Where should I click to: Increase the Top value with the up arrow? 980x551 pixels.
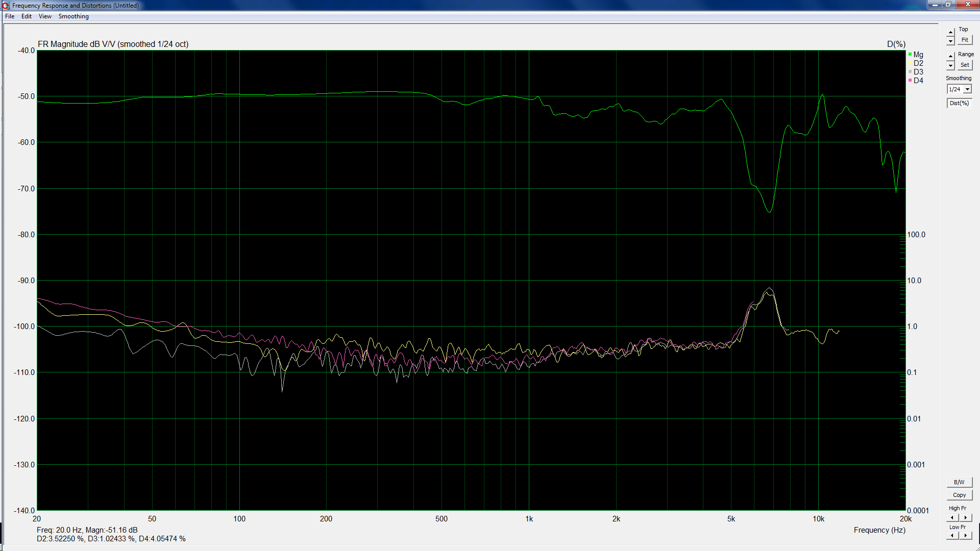(950, 32)
